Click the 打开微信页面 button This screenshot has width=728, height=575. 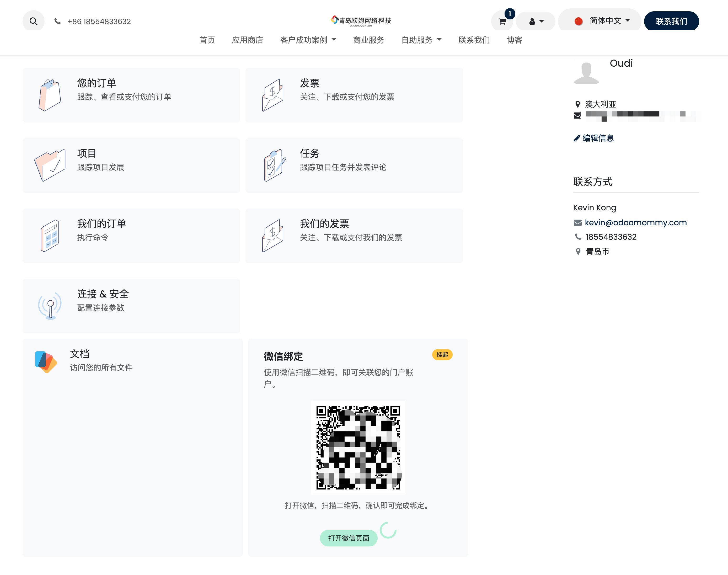tap(348, 538)
